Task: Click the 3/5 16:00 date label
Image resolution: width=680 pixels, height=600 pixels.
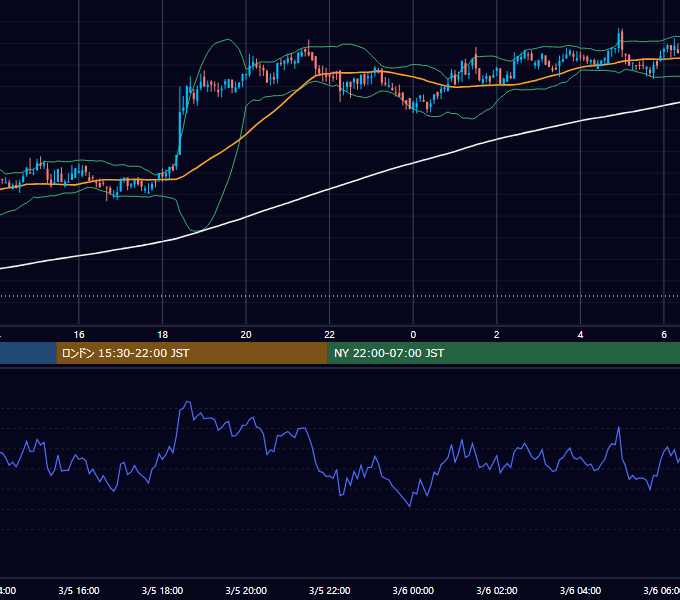Action: point(79,590)
